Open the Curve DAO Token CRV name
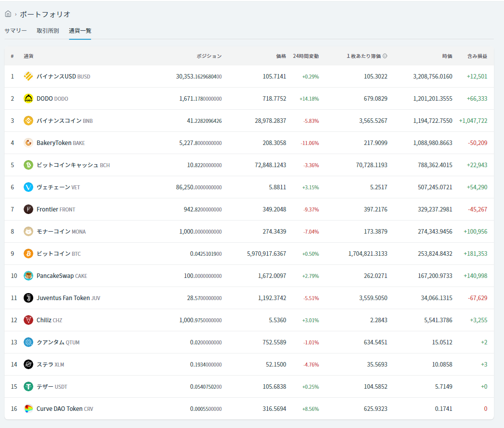This screenshot has width=504, height=428. pos(65,409)
